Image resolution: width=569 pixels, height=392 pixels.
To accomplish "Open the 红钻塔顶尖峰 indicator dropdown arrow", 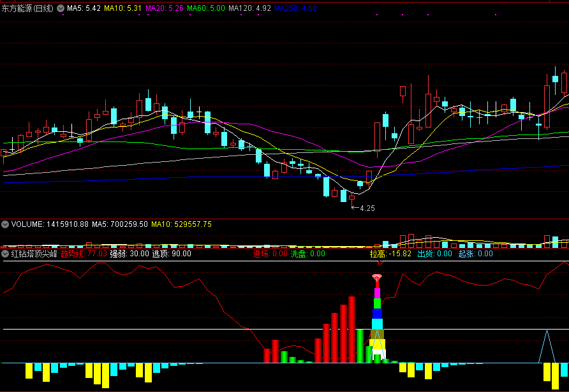I will coord(5,254).
